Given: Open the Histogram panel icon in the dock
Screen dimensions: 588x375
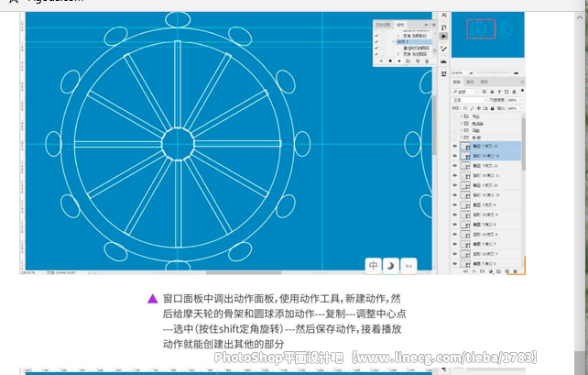Looking at the screenshot, I should coord(443,61).
